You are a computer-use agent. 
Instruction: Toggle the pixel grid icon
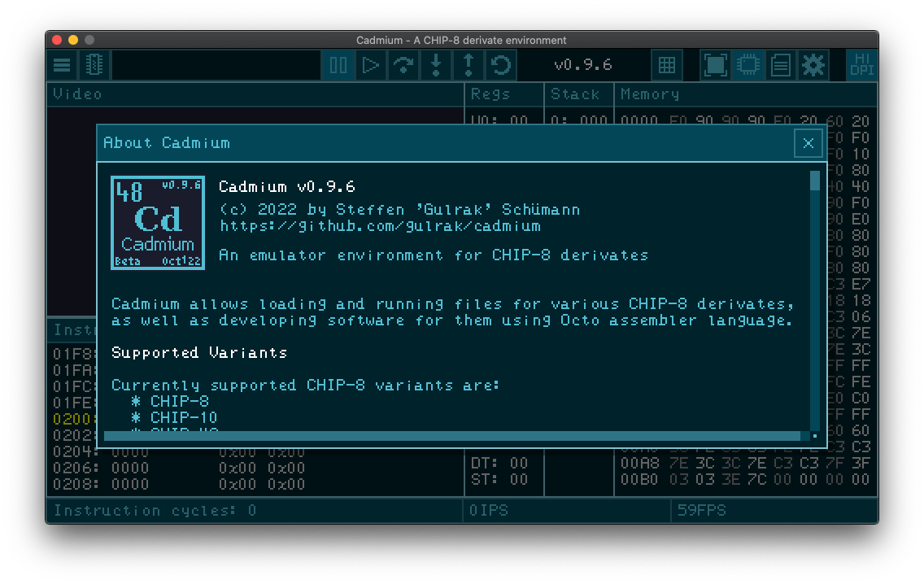tap(667, 65)
